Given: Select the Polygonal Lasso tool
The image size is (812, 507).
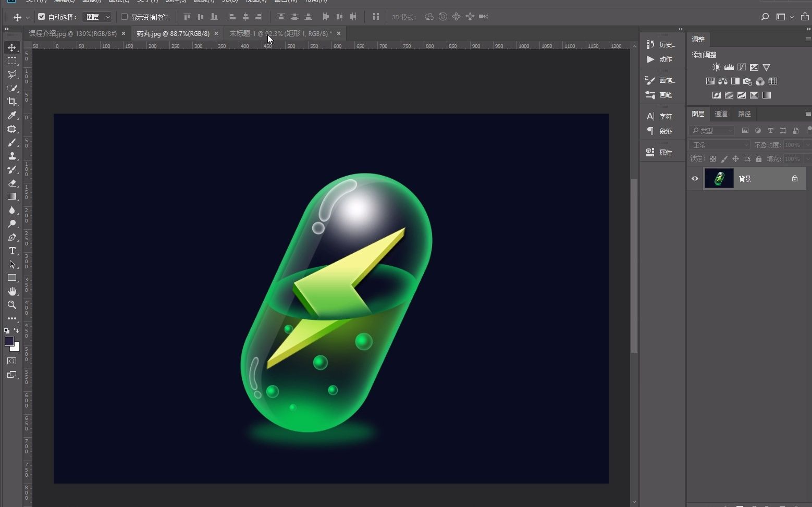Looking at the screenshot, I should tap(11, 75).
